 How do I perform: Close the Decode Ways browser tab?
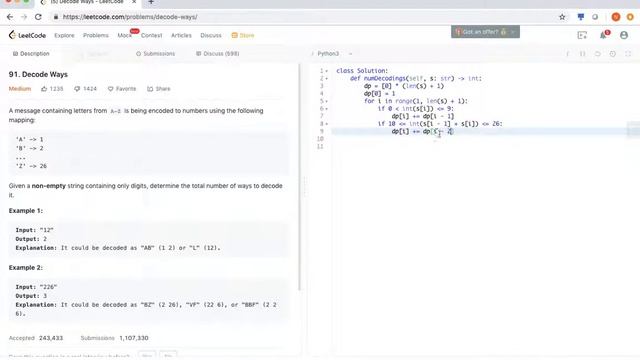tap(134, 2)
